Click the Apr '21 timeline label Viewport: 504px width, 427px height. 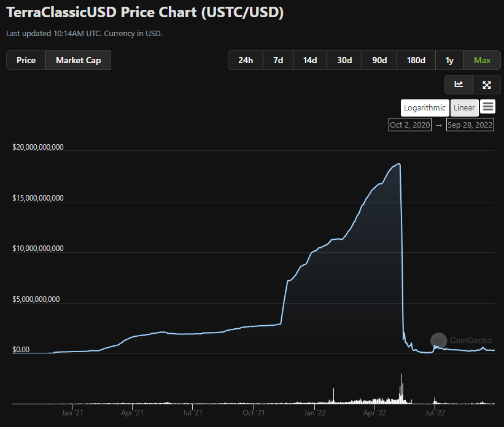132,413
